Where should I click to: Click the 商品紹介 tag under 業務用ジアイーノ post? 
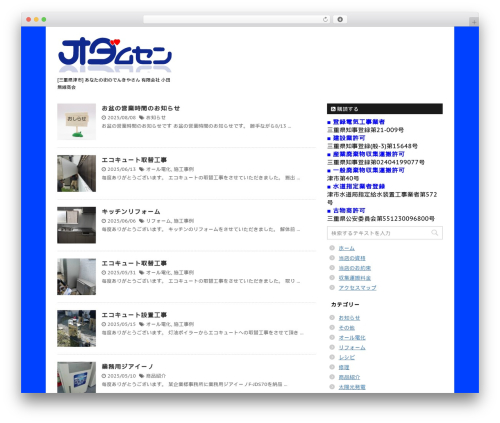156,376
